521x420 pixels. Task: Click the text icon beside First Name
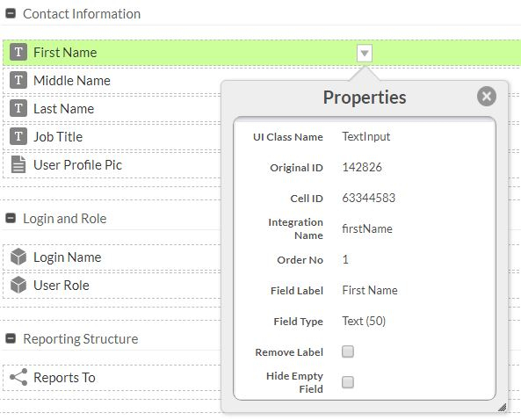(x=18, y=52)
